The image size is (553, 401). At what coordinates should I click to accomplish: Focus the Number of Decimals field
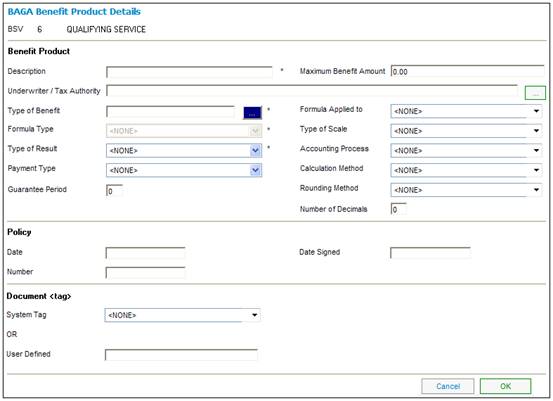pyautogui.click(x=399, y=209)
